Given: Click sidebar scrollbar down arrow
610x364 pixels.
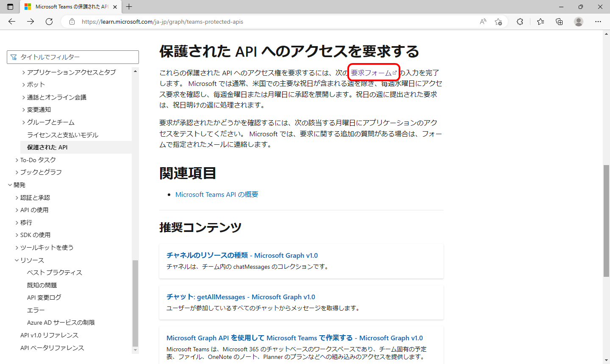Looking at the screenshot, I should (x=136, y=350).
